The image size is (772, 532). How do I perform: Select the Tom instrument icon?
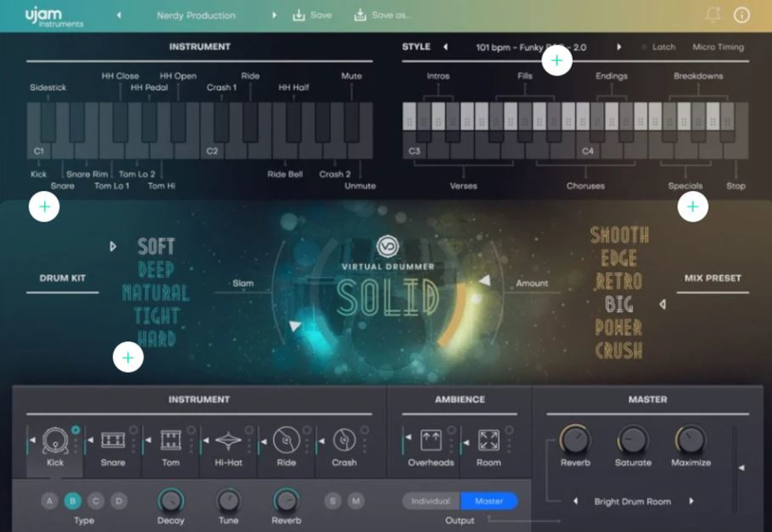click(171, 440)
